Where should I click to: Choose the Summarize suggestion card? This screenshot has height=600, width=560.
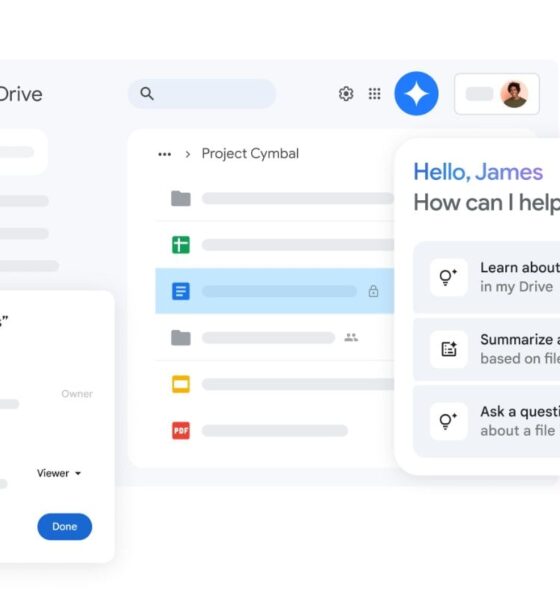tap(487, 349)
